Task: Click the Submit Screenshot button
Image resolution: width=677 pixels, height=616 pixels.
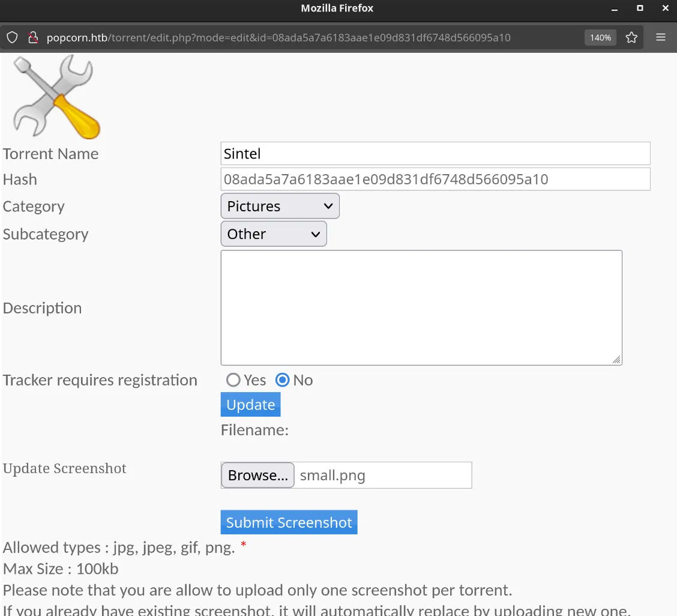Action: [x=289, y=522]
